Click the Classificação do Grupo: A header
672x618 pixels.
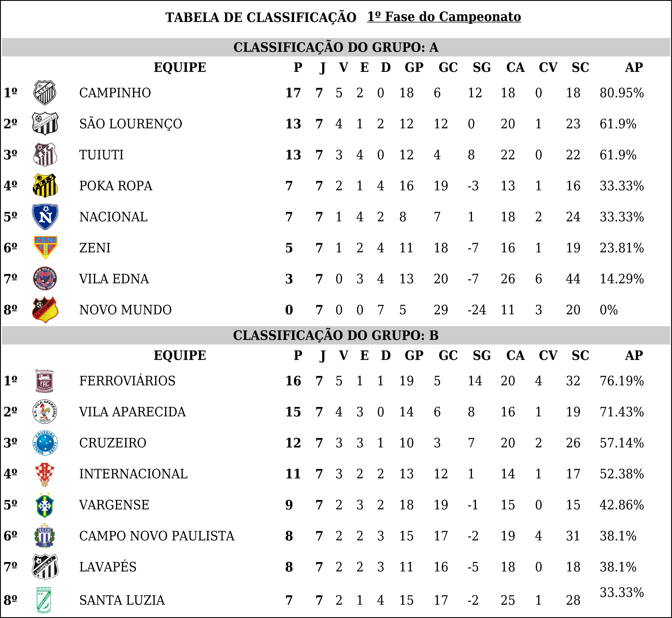(336, 47)
